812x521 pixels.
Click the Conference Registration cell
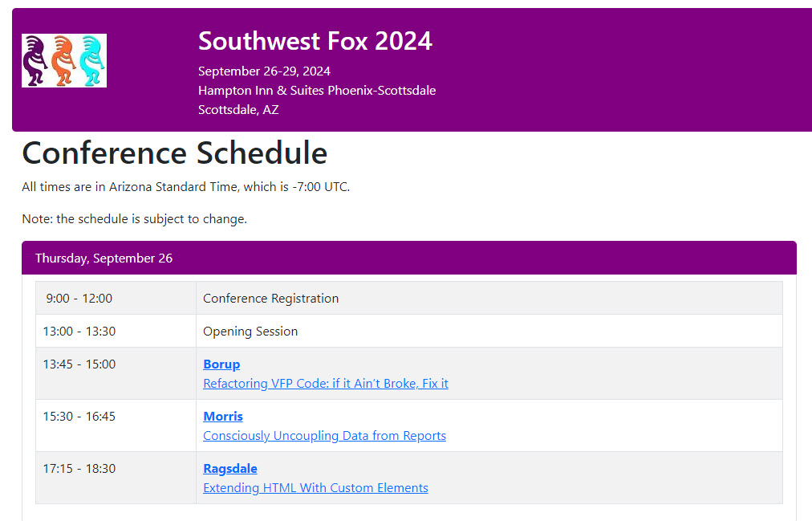(489, 299)
